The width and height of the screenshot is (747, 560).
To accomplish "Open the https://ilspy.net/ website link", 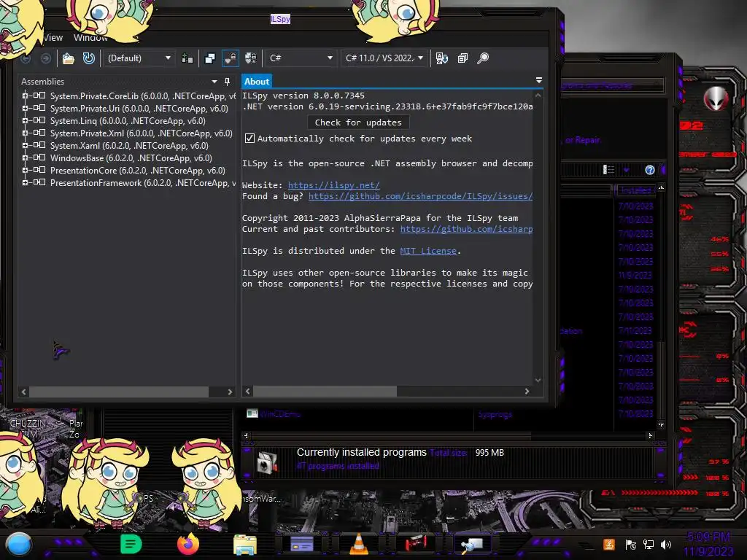I will (334, 185).
